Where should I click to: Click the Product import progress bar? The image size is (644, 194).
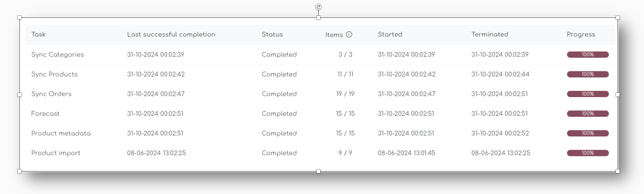click(587, 153)
